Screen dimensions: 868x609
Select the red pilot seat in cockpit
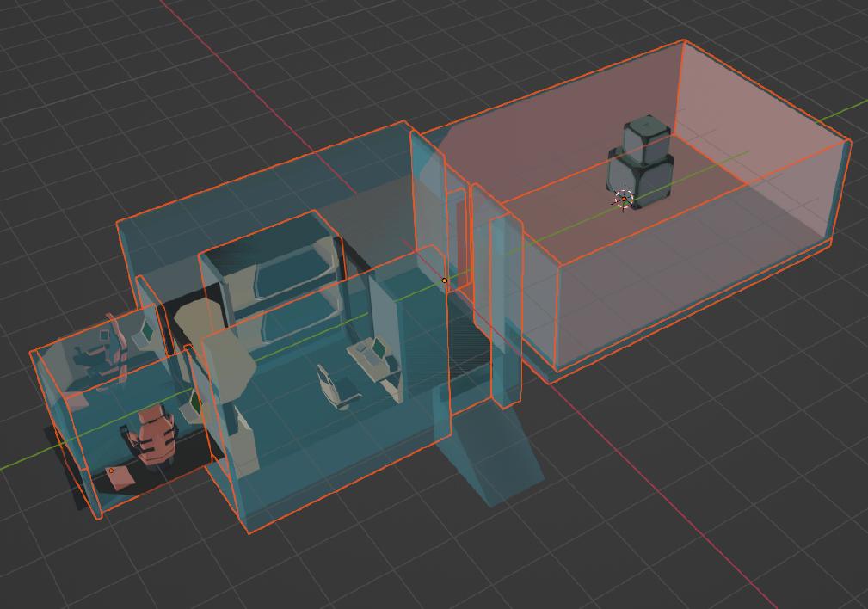[x=155, y=436]
